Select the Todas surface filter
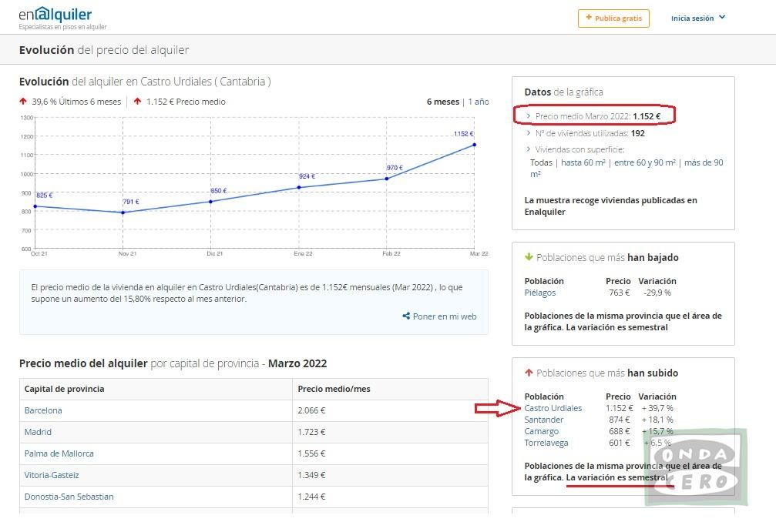The image size is (776, 532). 541,162
